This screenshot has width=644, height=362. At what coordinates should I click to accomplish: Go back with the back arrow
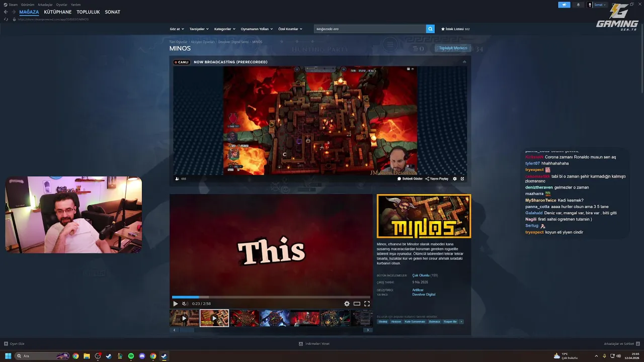(x=6, y=12)
